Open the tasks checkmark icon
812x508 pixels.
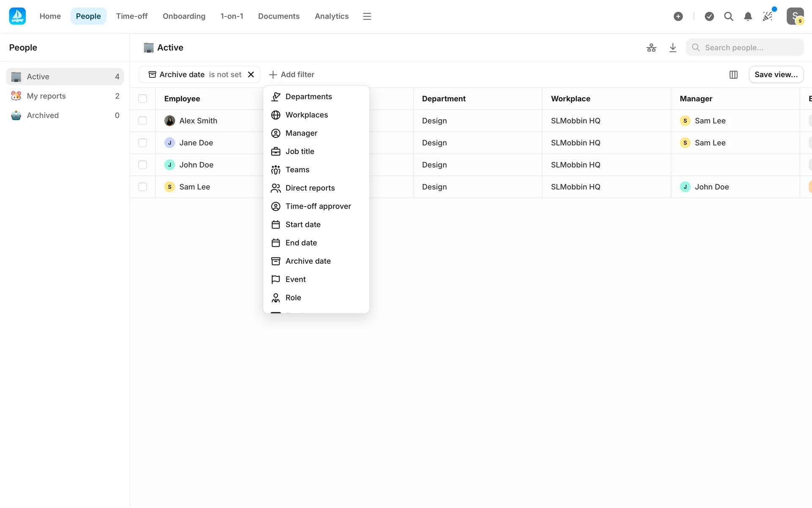click(x=709, y=17)
